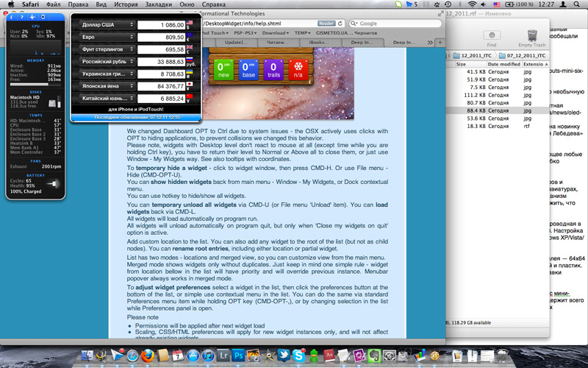
Task: Expand the TEMP bookmarks folder
Action: [302, 33]
